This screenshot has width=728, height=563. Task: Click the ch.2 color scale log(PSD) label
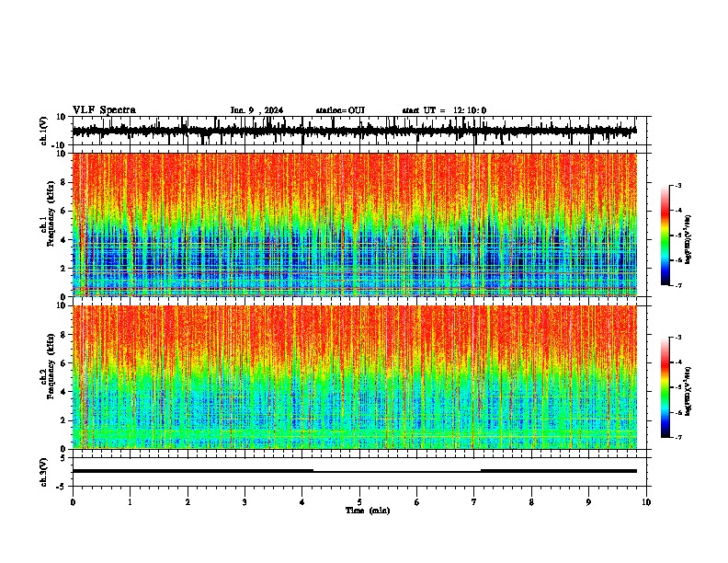pyautogui.click(x=688, y=391)
